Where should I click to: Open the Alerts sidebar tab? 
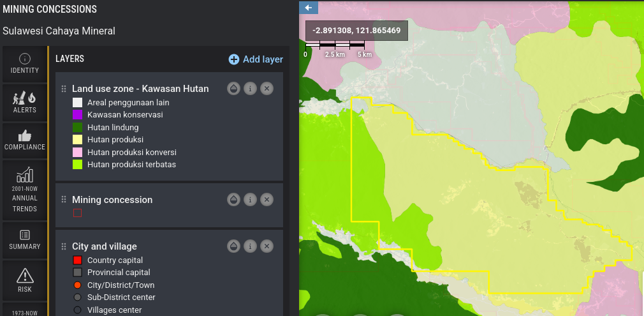click(25, 103)
